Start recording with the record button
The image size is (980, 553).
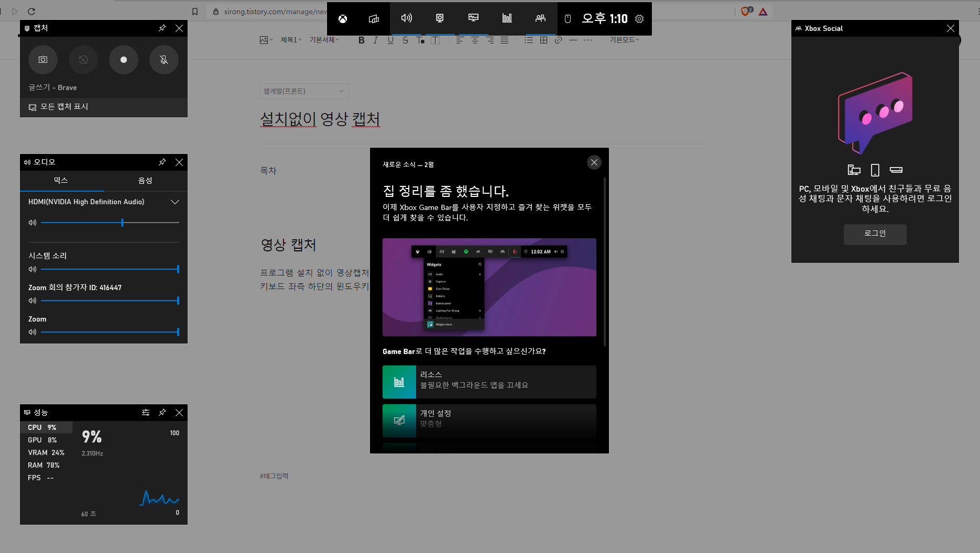(124, 60)
